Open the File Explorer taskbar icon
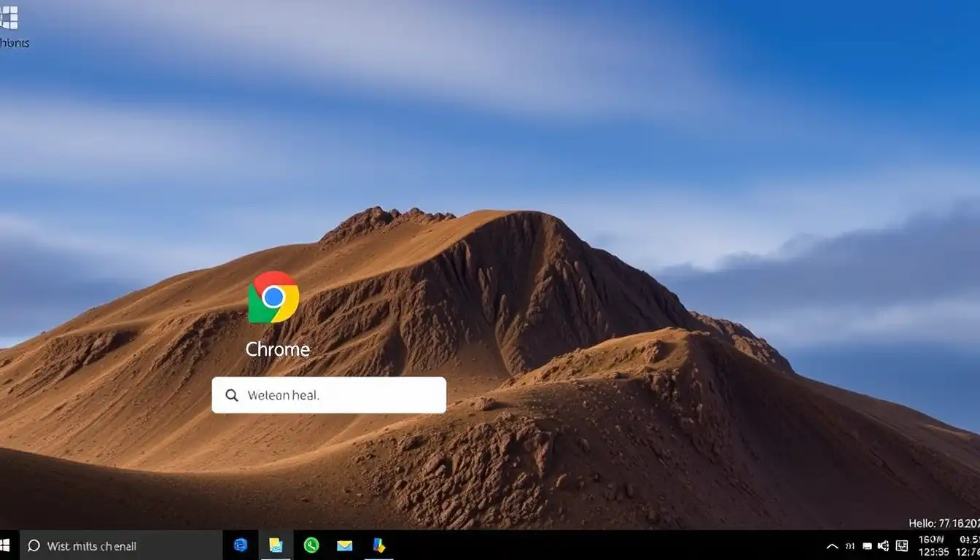 276,545
